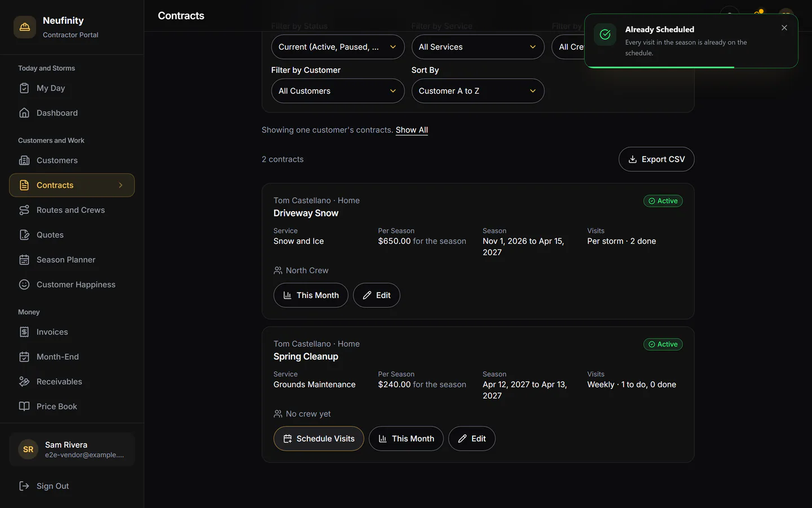The width and height of the screenshot is (812, 508).
Task: Follow the Show All link
Action: (x=412, y=130)
